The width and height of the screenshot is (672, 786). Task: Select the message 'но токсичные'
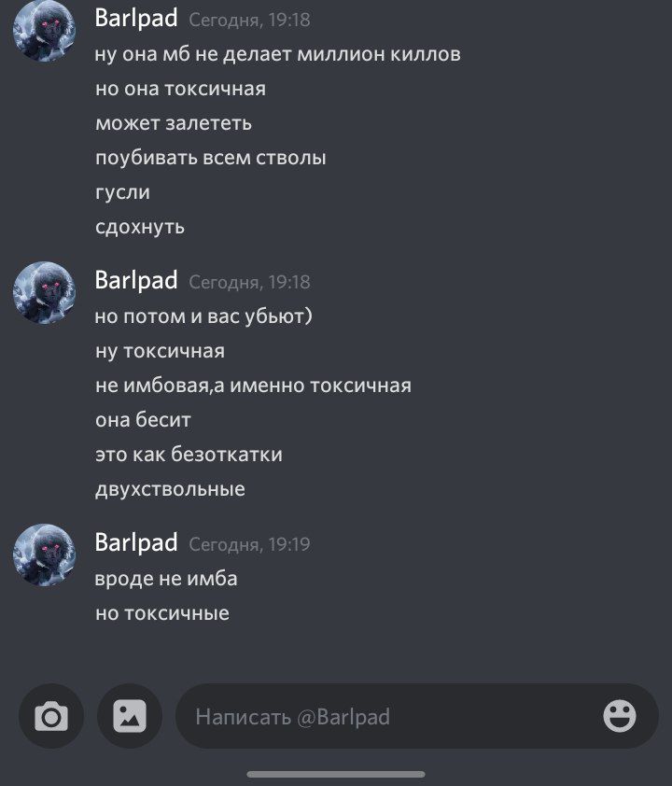coord(162,613)
